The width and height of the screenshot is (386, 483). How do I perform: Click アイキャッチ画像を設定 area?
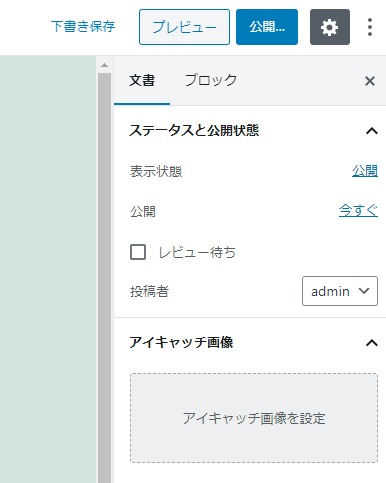coord(254,418)
